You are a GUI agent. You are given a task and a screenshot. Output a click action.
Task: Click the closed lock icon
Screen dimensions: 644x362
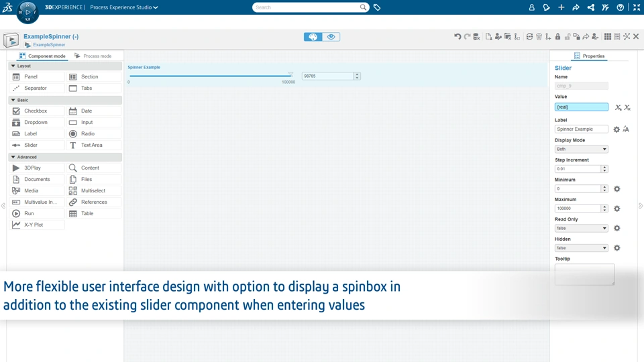click(557, 36)
